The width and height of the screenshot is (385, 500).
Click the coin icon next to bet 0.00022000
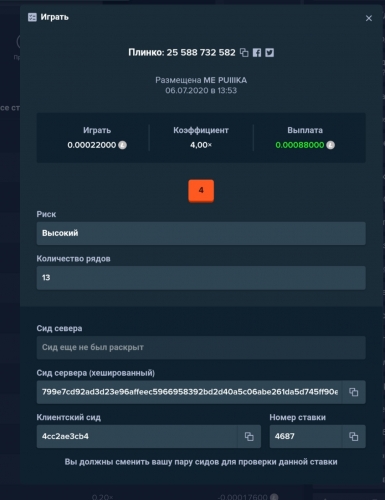tap(122, 145)
